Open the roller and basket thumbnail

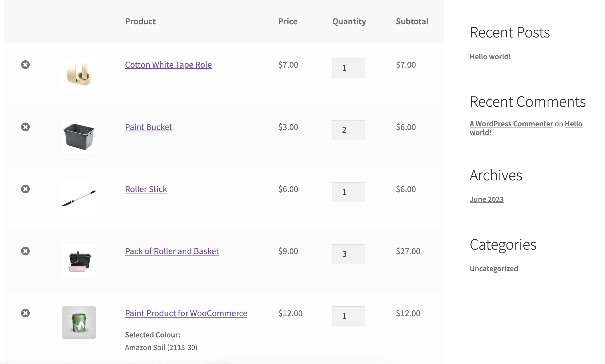coord(79,261)
